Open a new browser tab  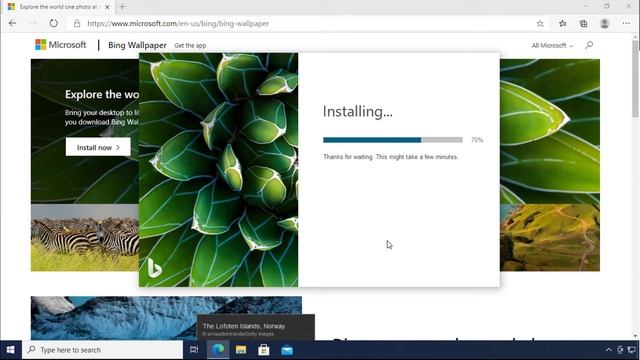pyautogui.click(x=122, y=7)
